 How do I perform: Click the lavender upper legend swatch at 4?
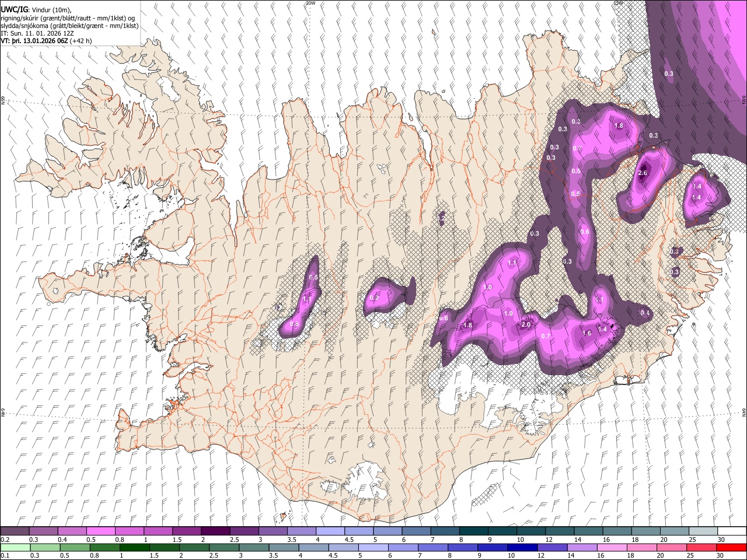[330, 531]
